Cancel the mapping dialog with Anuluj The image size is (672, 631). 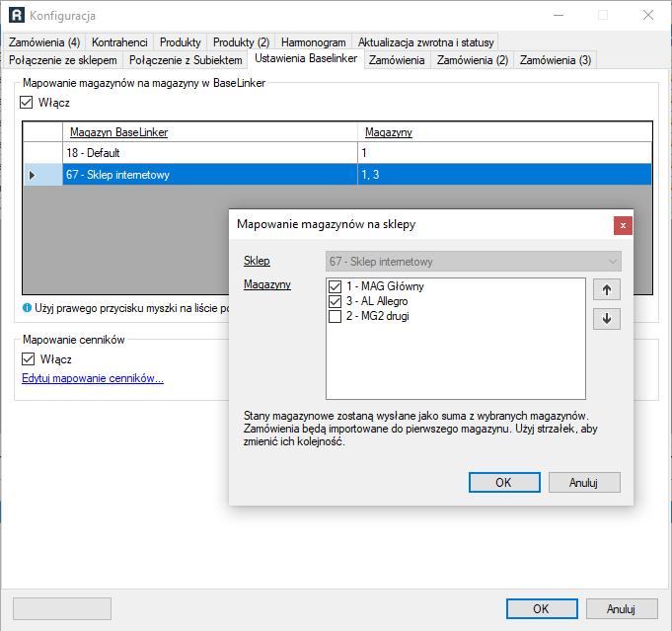(x=584, y=483)
